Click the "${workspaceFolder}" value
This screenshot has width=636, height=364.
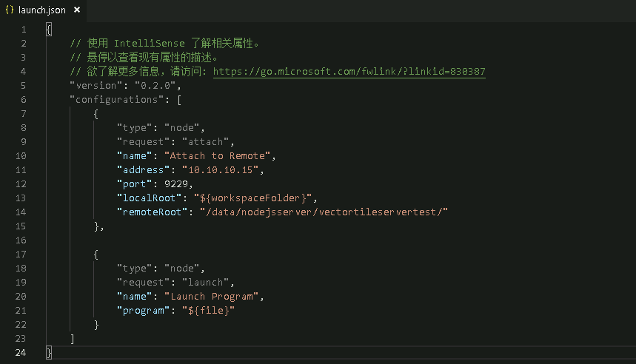(253, 198)
